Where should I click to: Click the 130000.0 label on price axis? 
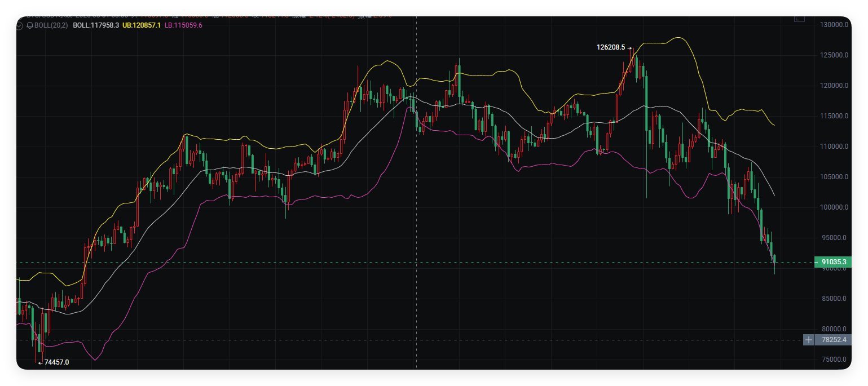tap(835, 25)
